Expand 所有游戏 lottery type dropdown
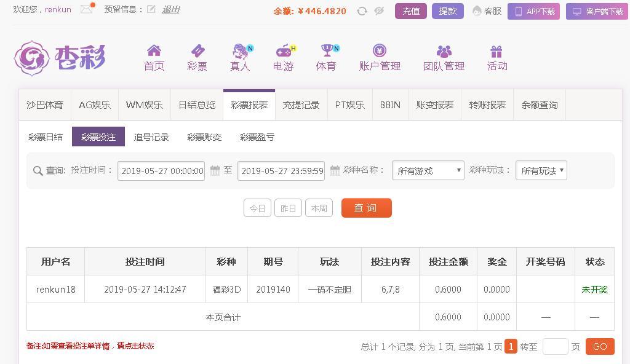Screen dimensions: 630x364 pos(428,170)
